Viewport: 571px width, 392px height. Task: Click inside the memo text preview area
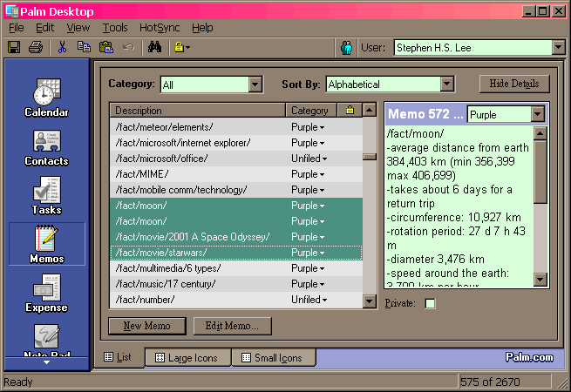click(x=459, y=206)
